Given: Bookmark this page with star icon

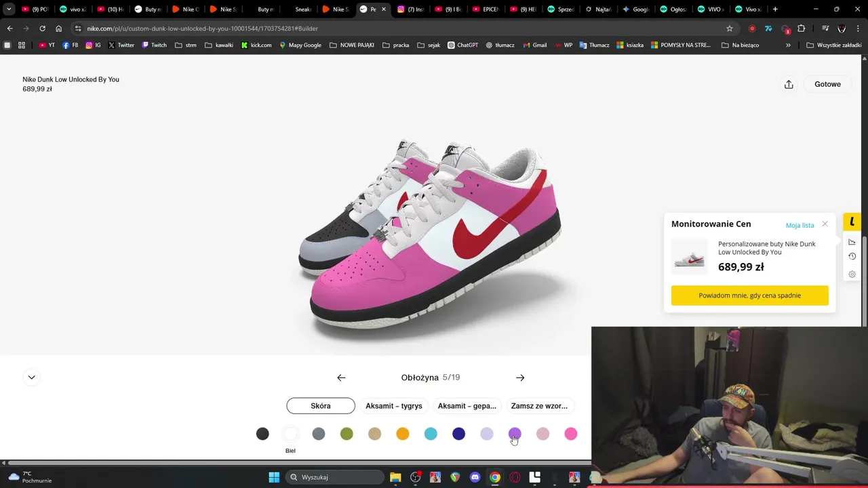Looking at the screenshot, I should (x=730, y=28).
